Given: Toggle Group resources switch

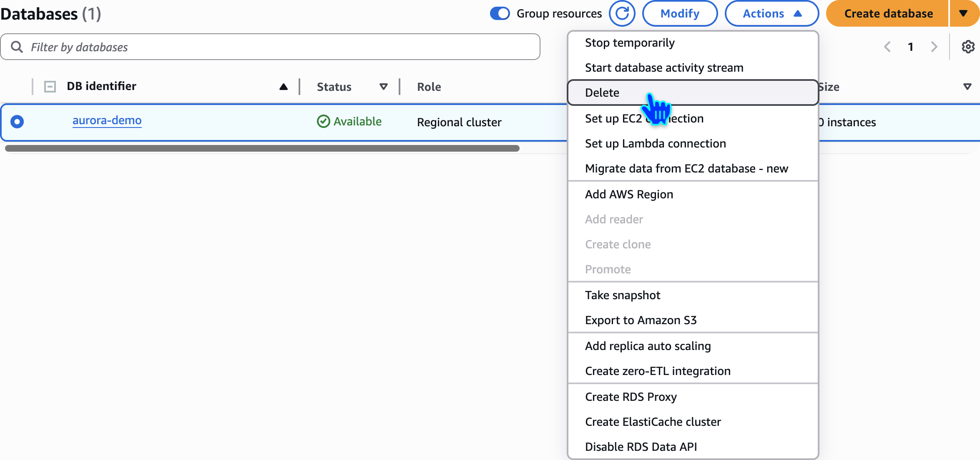Looking at the screenshot, I should (x=500, y=13).
